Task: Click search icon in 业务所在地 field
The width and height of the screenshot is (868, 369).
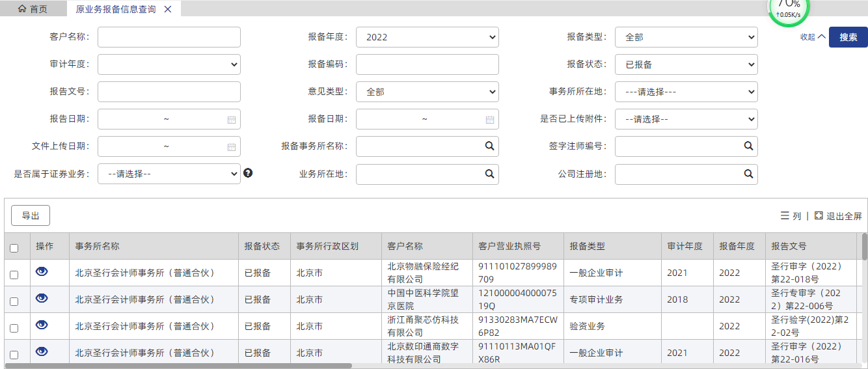Action: (x=489, y=174)
